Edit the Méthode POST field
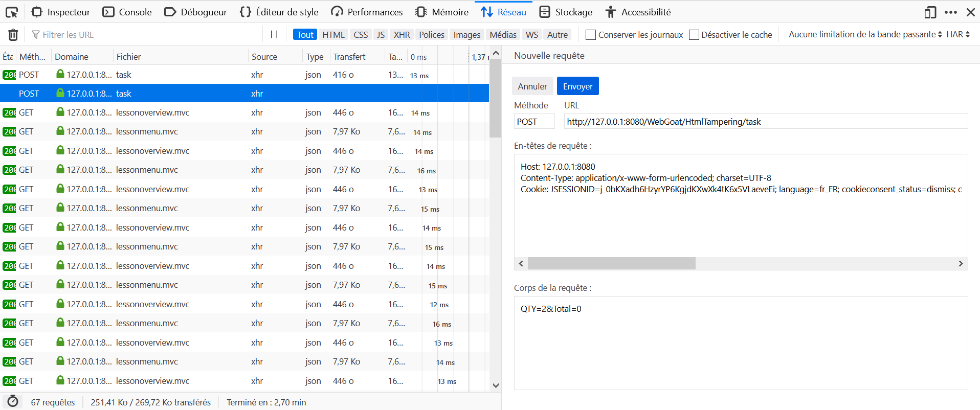Image resolution: width=980 pixels, height=410 pixels. point(534,122)
